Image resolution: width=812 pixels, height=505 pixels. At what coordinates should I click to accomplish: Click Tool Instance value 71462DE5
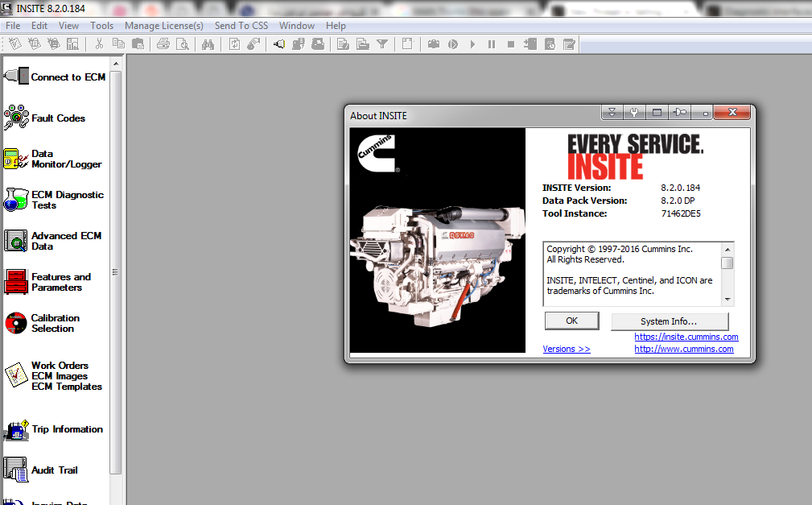(681, 213)
